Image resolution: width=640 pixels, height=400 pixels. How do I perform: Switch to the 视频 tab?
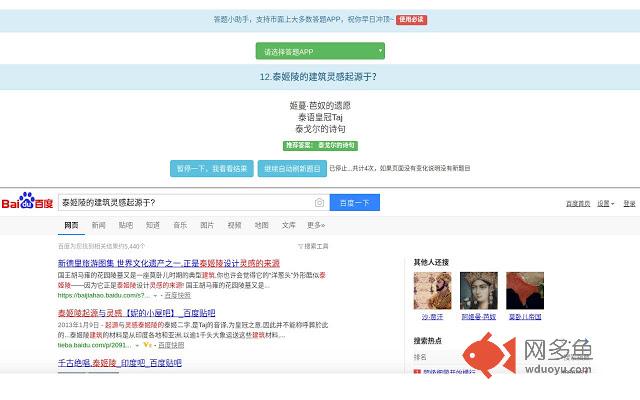(x=234, y=225)
